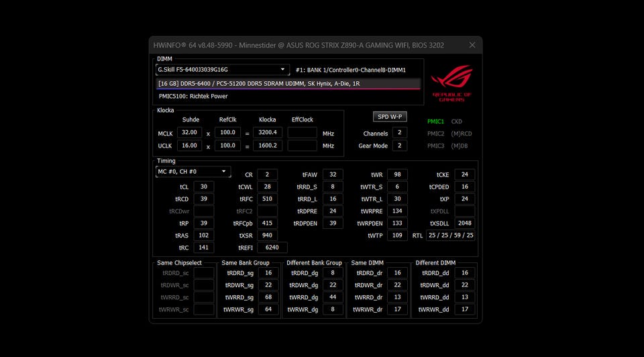Click the tWTR_S value 6
The image size is (644, 357).
tap(397, 187)
